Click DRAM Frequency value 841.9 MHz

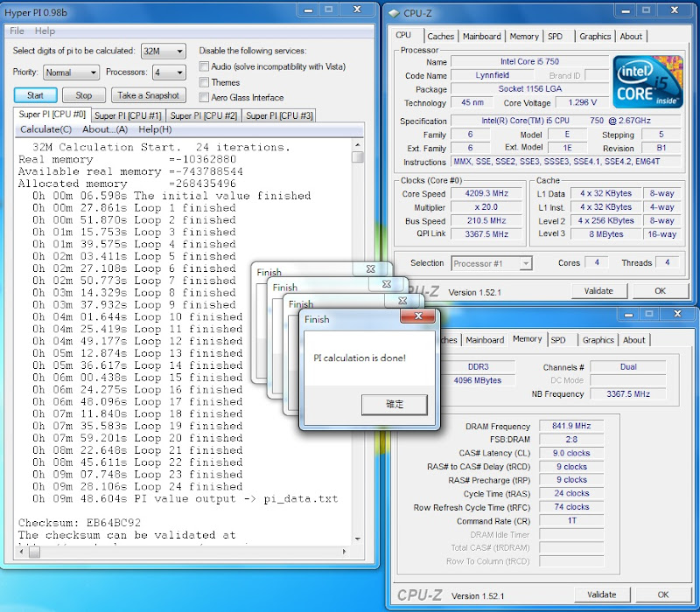[571, 426]
